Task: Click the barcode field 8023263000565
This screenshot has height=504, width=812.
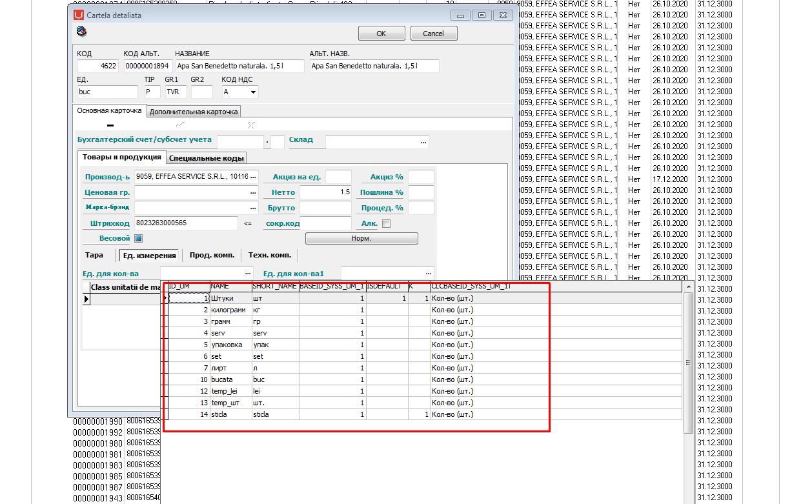Action: (x=187, y=223)
